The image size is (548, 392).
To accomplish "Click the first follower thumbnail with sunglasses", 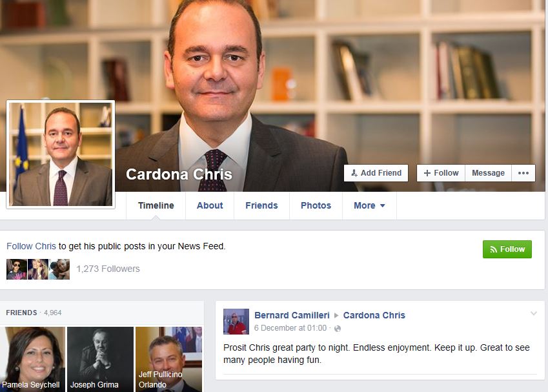I will tap(17, 269).
